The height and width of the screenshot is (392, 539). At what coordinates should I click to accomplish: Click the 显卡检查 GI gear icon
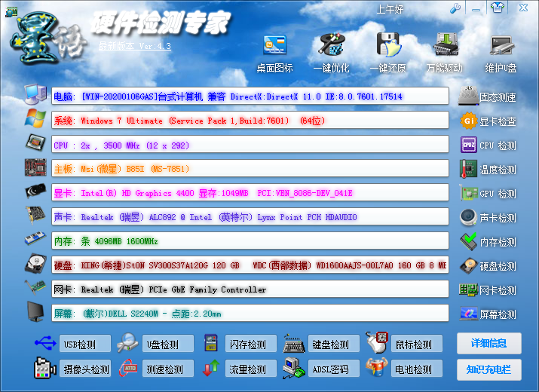[469, 121]
